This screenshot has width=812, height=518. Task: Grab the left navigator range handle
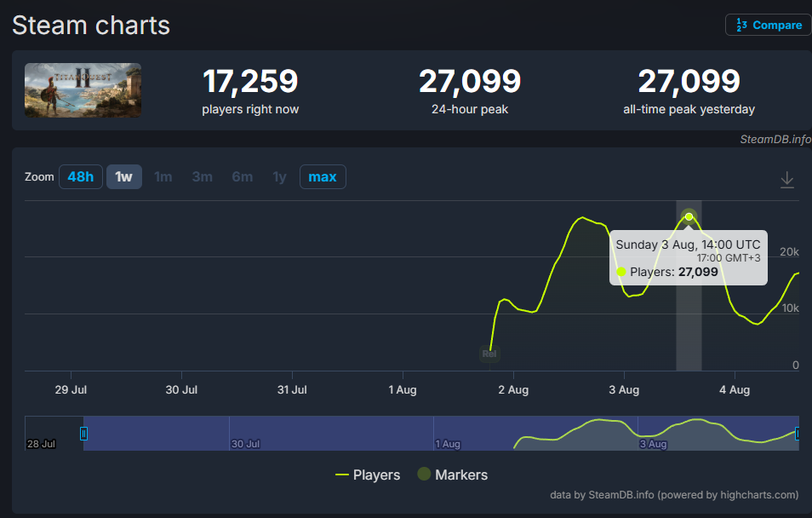coord(83,434)
